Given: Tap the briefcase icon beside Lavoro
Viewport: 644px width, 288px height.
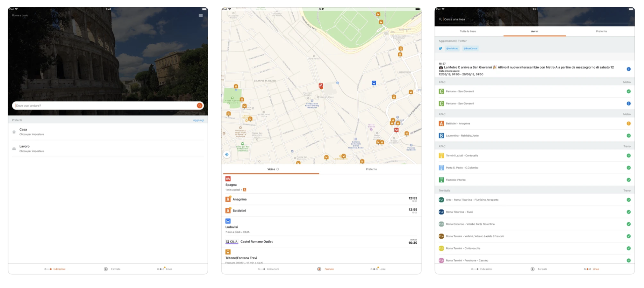Looking at the screenshot, I should click(x=14, y=149).
